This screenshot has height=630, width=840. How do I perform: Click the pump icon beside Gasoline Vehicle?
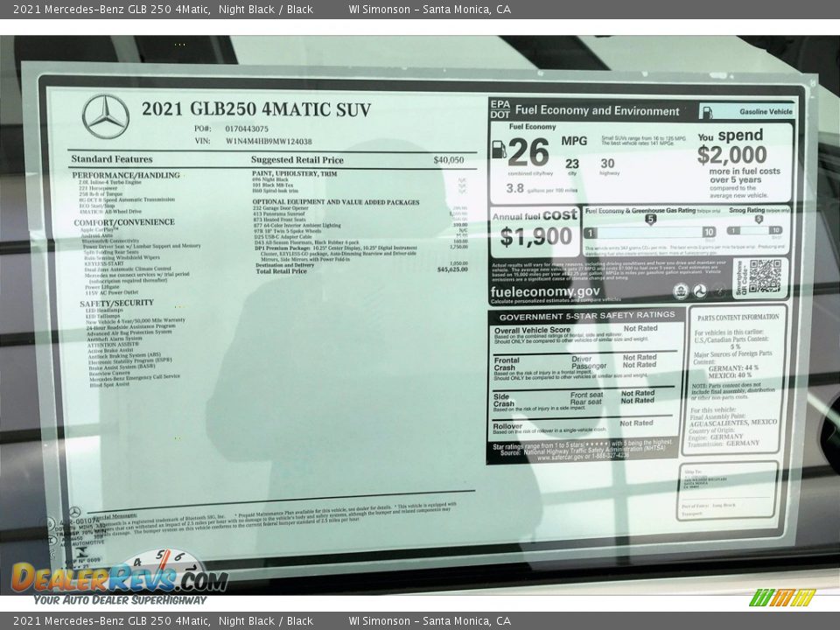pyautogui.click(x=707, y=112)
